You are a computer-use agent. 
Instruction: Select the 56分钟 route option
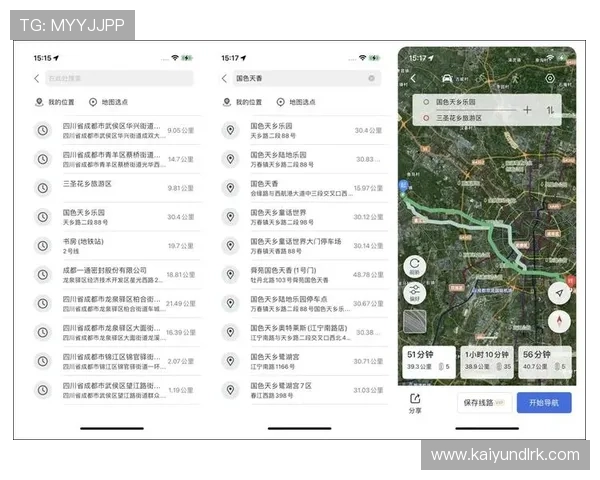point(545,362)
